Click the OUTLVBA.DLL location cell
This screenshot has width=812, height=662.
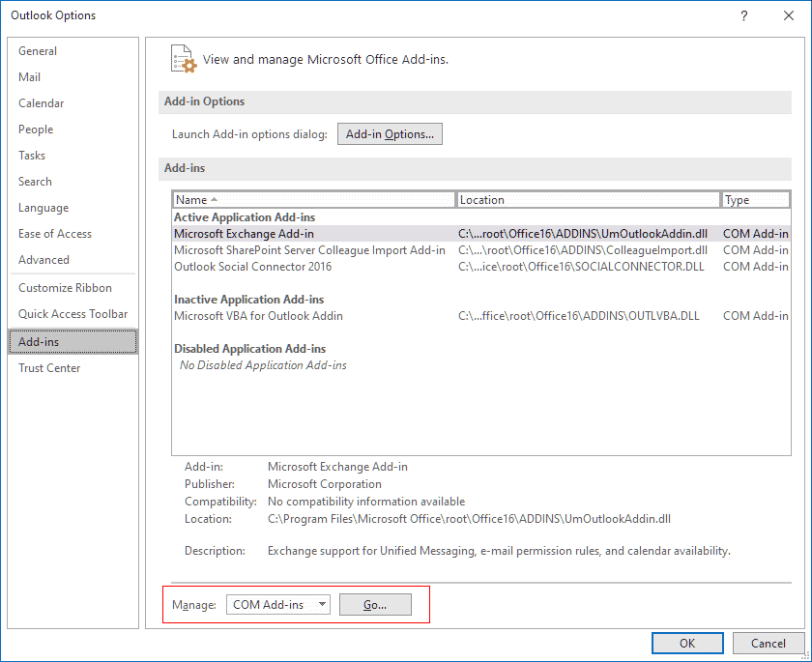click(x=578, y=316)
